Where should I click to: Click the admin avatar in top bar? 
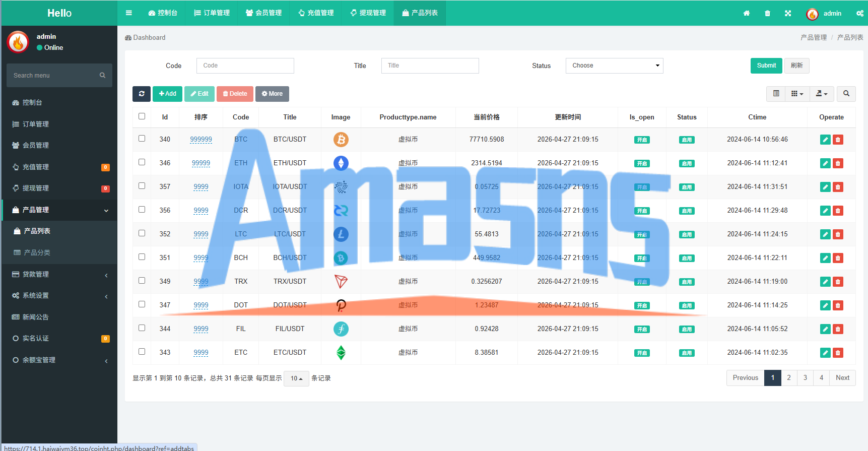(x=812, y=14)
